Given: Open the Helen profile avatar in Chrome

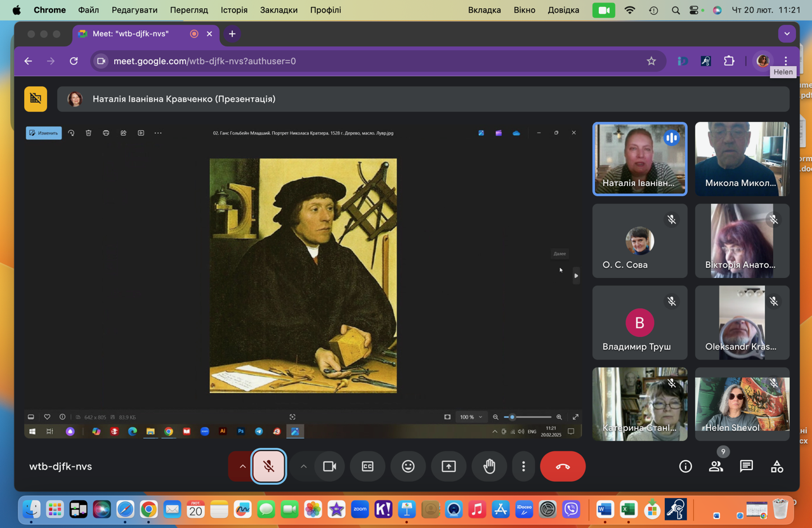Looking at the screenshot, I should (763, 61).
